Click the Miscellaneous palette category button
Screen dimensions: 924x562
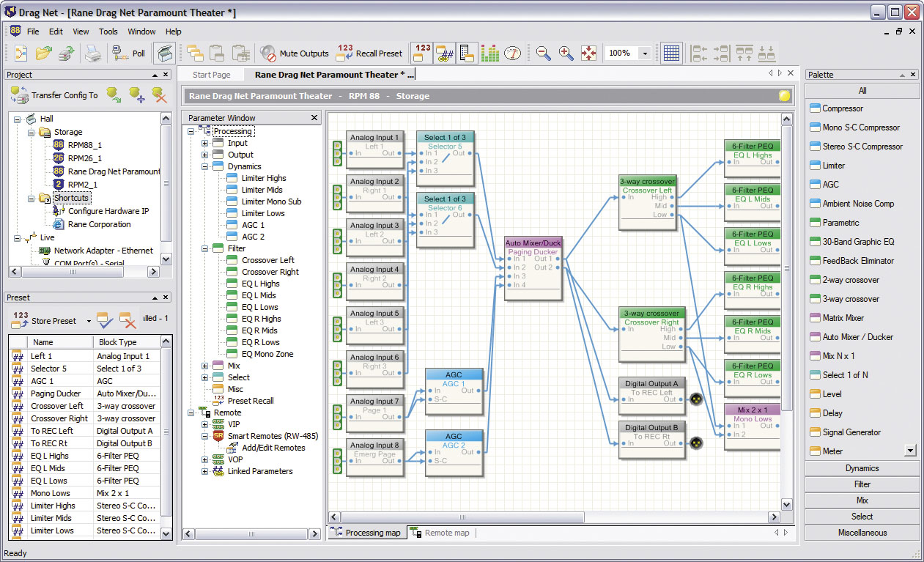[862, 533]
